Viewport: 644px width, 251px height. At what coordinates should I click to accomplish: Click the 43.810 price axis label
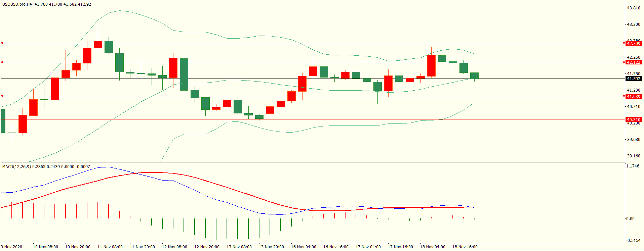pos(634,8)
